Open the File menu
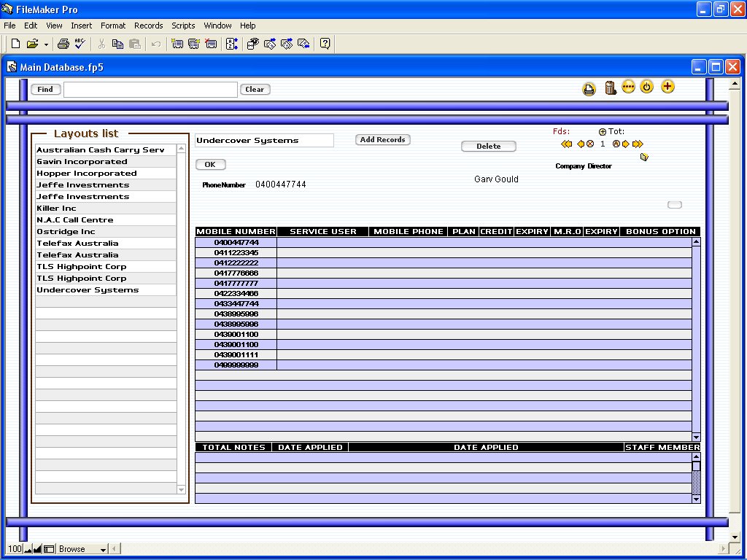Screen dimensions: 747x560 pos(9,26)
